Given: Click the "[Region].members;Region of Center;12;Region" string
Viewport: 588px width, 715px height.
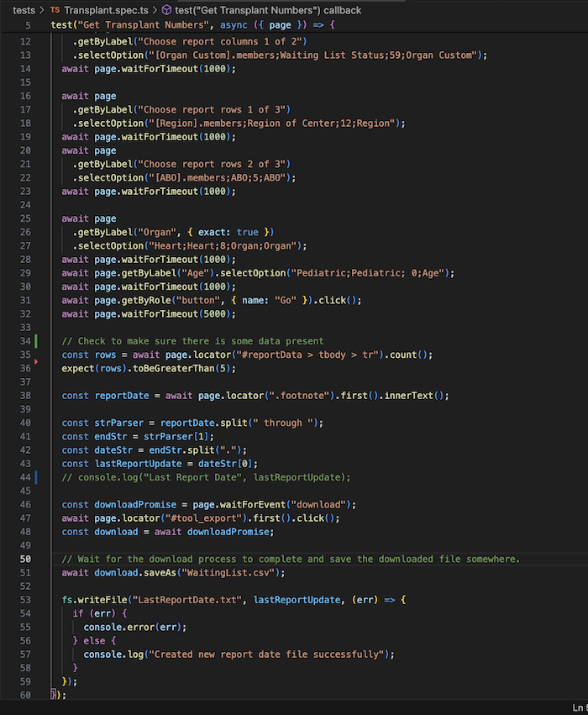Looking at the screenshot, I should click(272, 124).
